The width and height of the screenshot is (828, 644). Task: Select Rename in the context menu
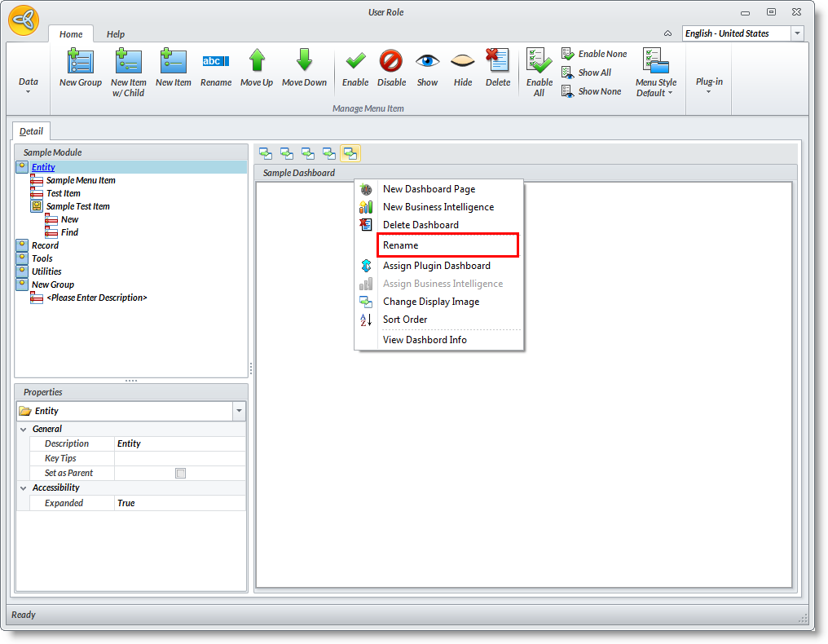tap(447, 245)
